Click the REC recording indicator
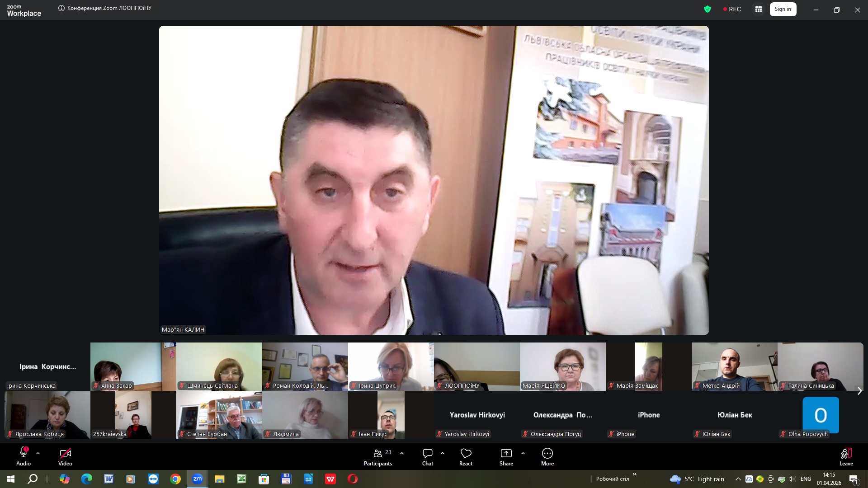Viewport: 868px width, 488px height. click(x=732, y=9)
